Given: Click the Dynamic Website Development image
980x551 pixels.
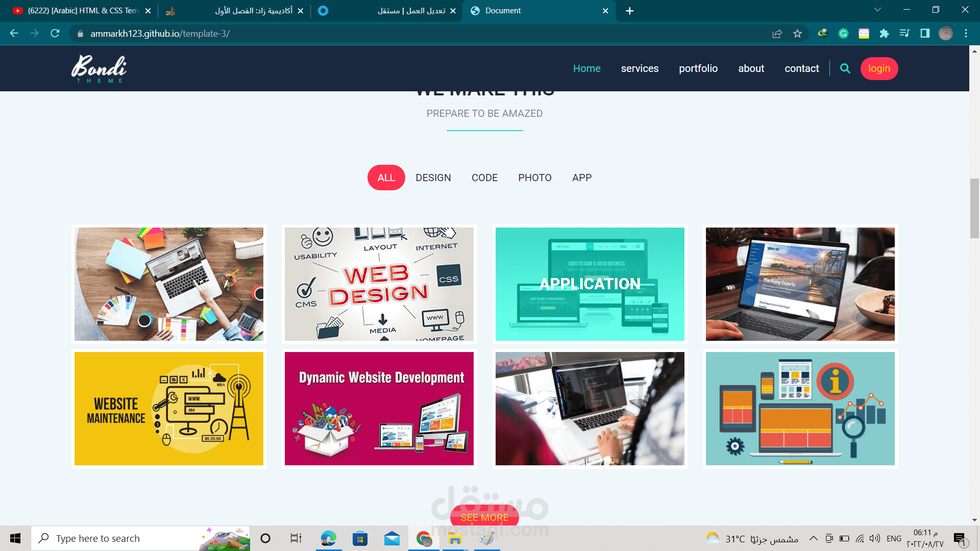Looking at the screenshot, I should (379, 408).
